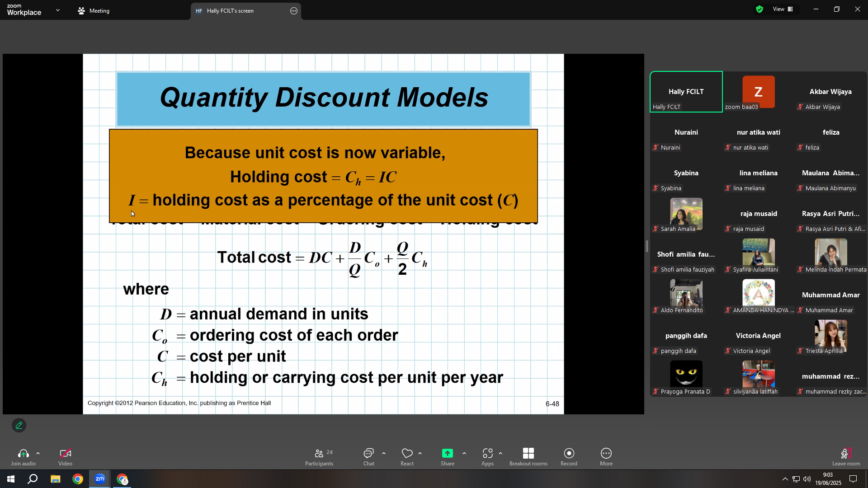The height and width of the screenshot is (488, 868).
Task: Click Syabina's muted microphone icon
Action: [656, 188]
